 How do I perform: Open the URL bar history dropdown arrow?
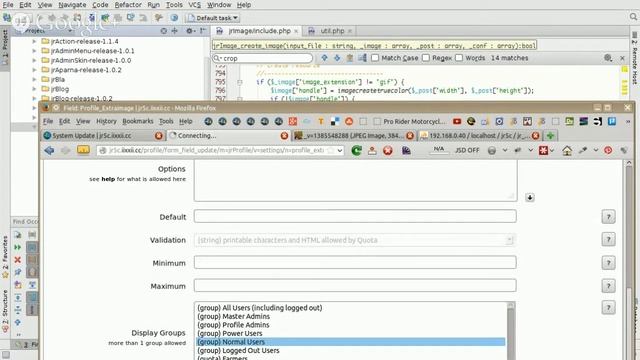coord(340,150)
